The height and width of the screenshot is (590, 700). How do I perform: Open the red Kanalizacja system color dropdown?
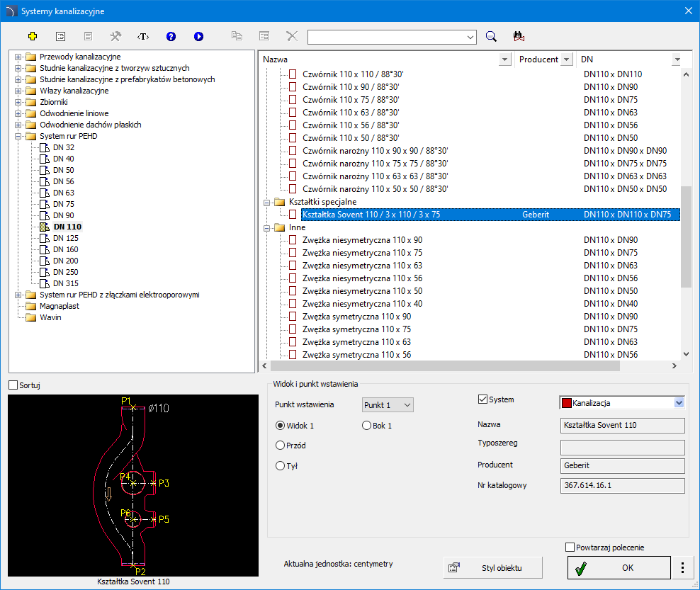[679, 403]
